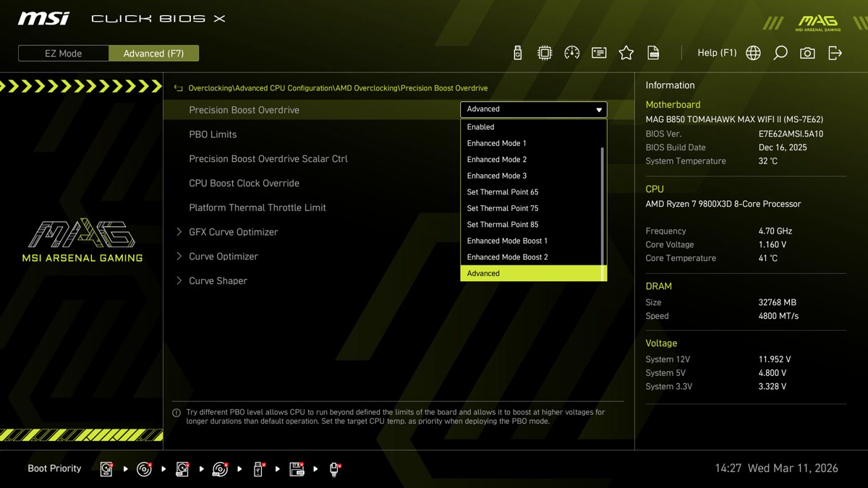Open the LOG file icon

coord(653,53)
